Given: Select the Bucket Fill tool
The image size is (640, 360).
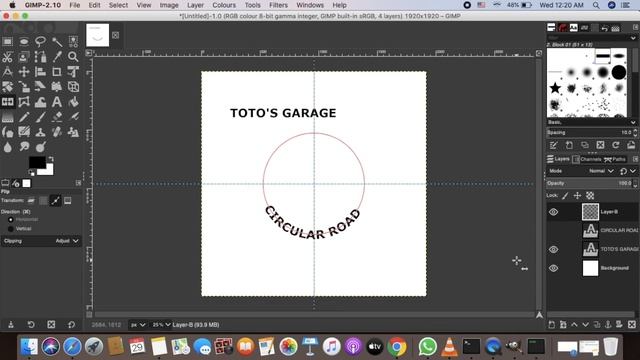Looking at the screenshot, I should (73, 102).
